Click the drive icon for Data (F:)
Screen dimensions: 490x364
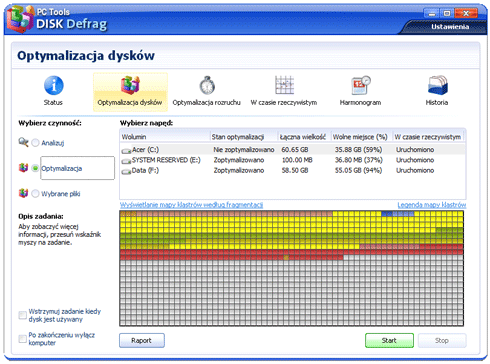126,171
